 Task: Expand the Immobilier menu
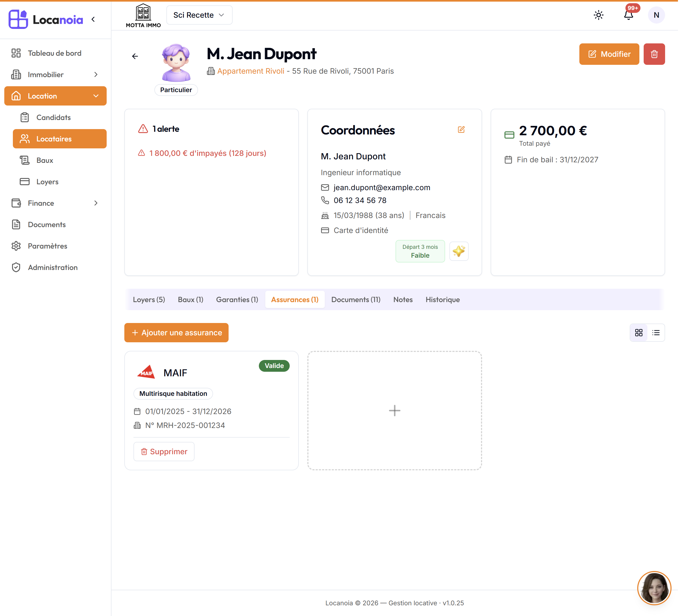click(x=55, y=74)
